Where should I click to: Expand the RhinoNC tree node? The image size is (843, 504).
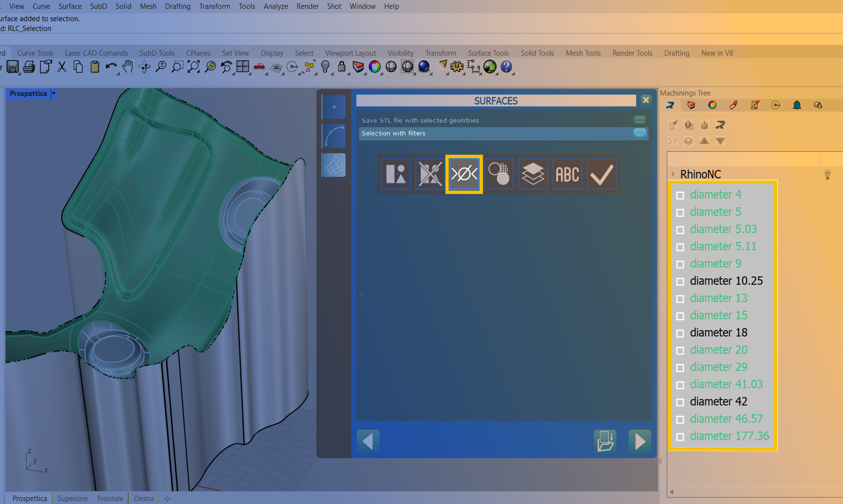[x=673, y=174]
